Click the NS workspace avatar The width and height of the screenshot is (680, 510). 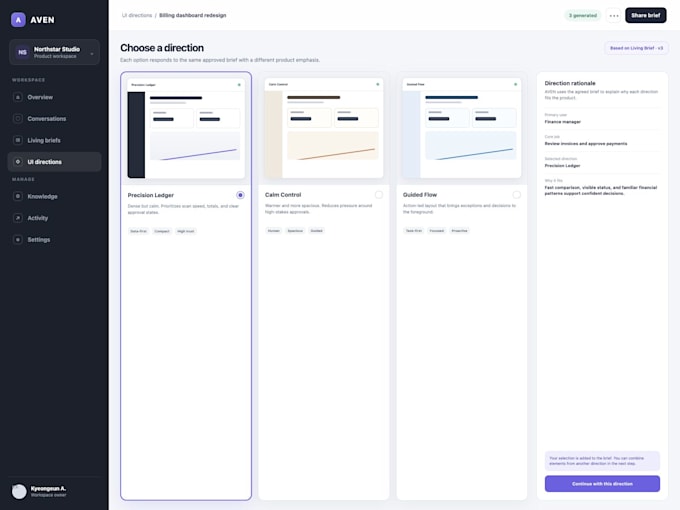click(x=23, y=52)
